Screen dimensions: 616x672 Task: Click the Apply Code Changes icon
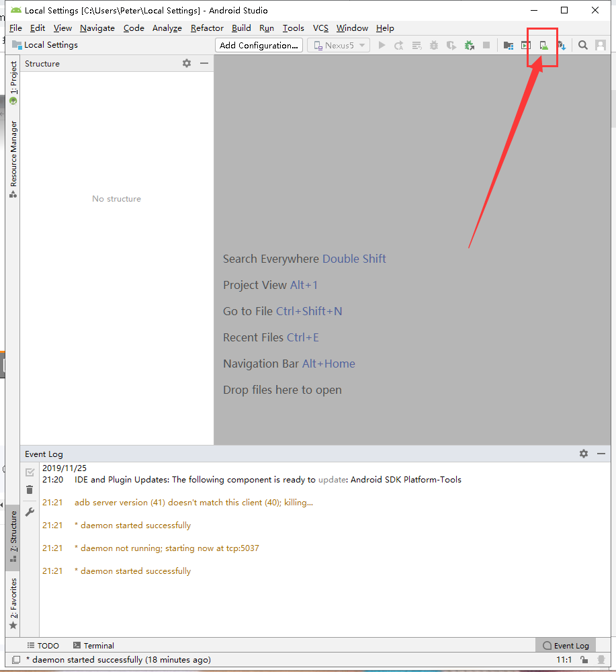(416, 45)
